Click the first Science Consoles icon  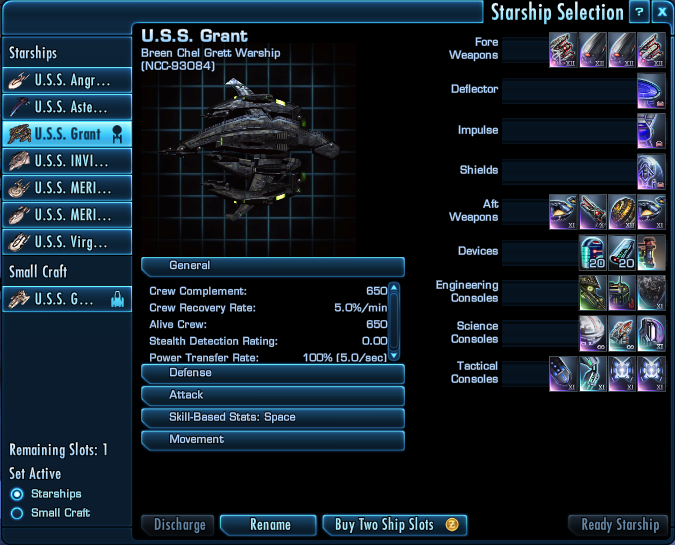click(593, 333)
